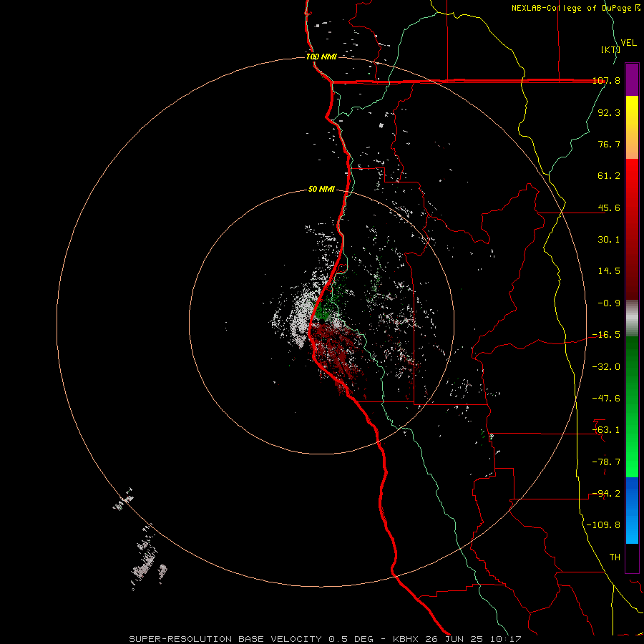Click the NEXLAB-College of DuPage title text
The height and width of the screenshot is (644, 644).
point(576,8)
